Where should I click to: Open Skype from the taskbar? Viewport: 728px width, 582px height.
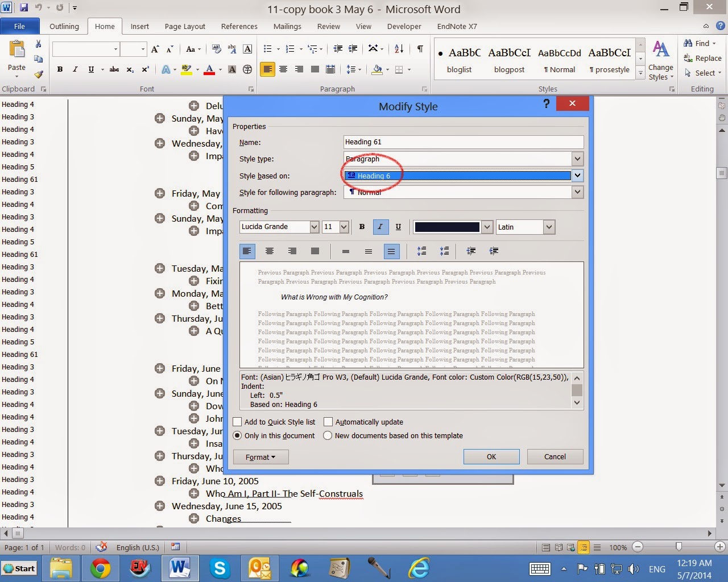[220, 568]
